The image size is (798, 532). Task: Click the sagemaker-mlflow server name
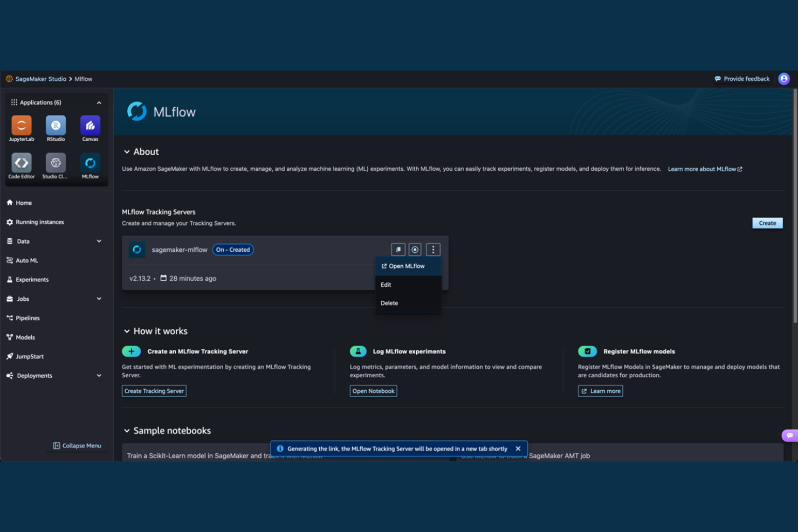[x=180, y=250]
